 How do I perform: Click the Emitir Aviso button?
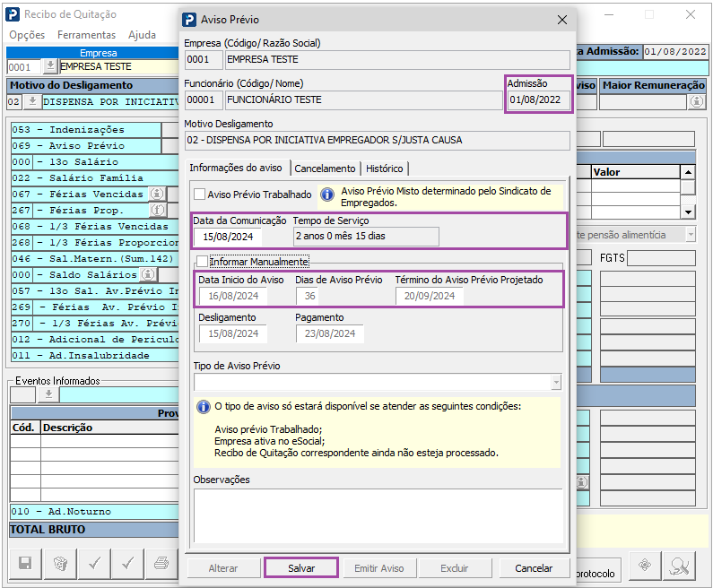point(378,568)
